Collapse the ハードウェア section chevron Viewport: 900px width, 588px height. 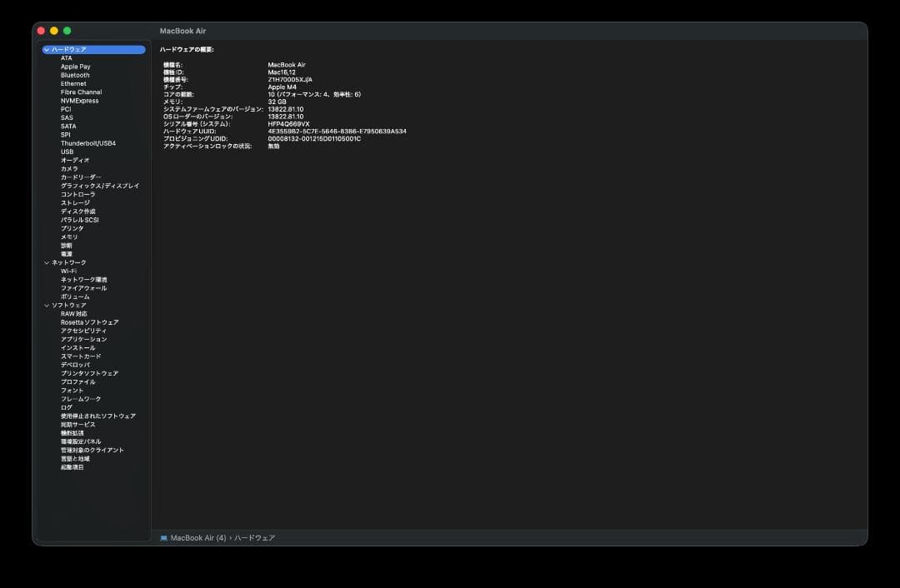pos(47,50)
